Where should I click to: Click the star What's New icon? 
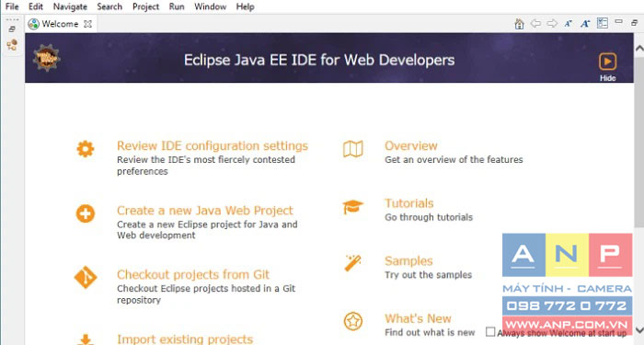pyautogui.click(x=352, y=321)
